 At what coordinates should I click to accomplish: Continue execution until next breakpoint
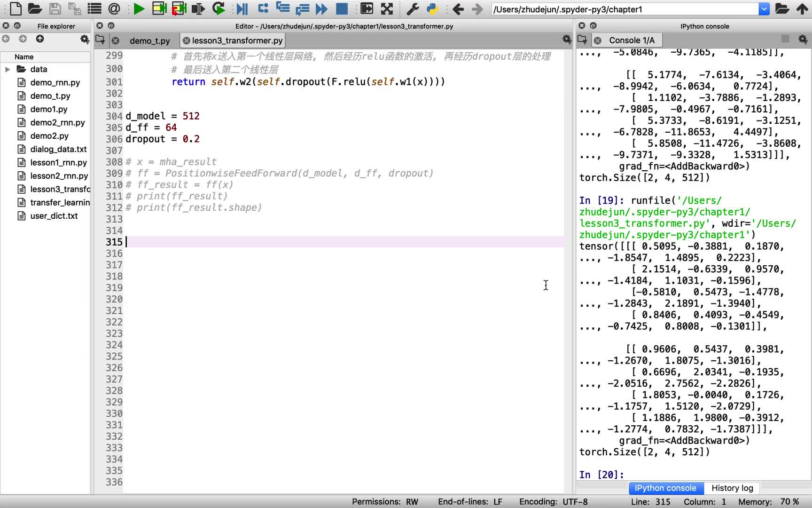click(x=322, y=8)
